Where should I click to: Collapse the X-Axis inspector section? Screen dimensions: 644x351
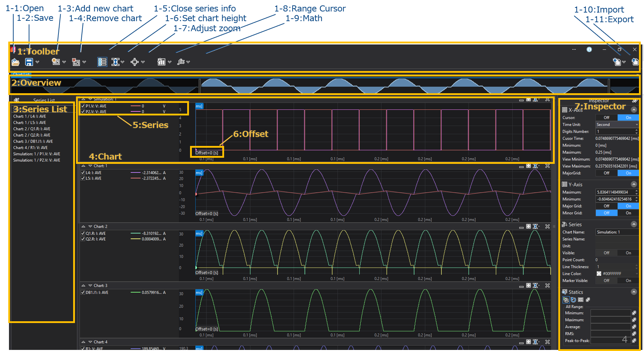(634, 110)
